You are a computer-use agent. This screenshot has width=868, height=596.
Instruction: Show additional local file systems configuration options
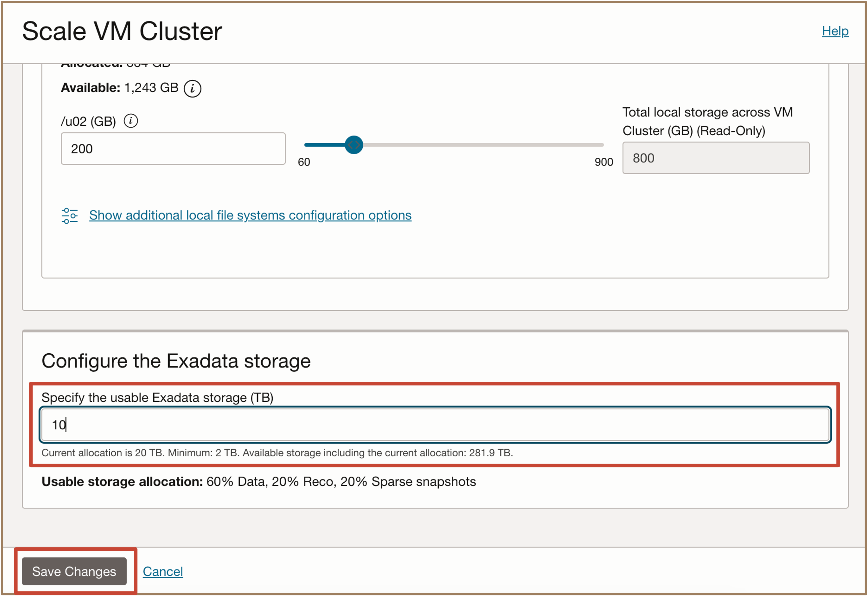[x=250, y=215]
